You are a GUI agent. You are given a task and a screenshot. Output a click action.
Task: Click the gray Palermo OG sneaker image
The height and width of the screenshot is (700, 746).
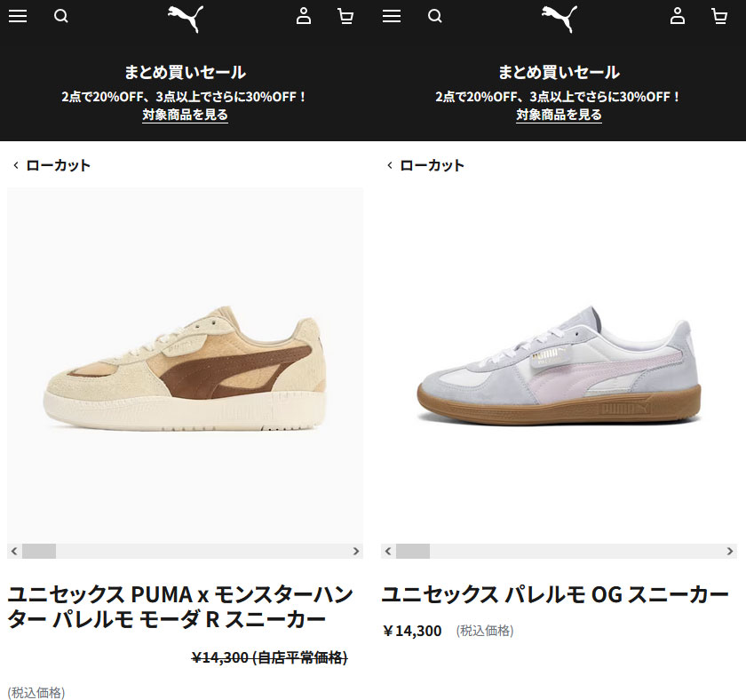(x=559, y=365)
